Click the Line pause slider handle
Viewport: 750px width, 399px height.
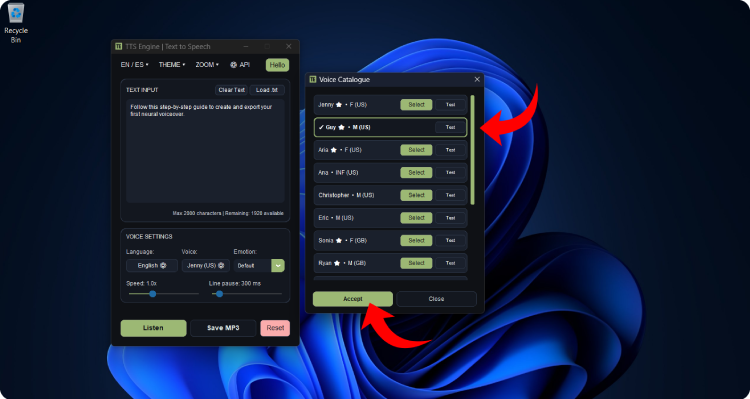[x=220, y=294]
